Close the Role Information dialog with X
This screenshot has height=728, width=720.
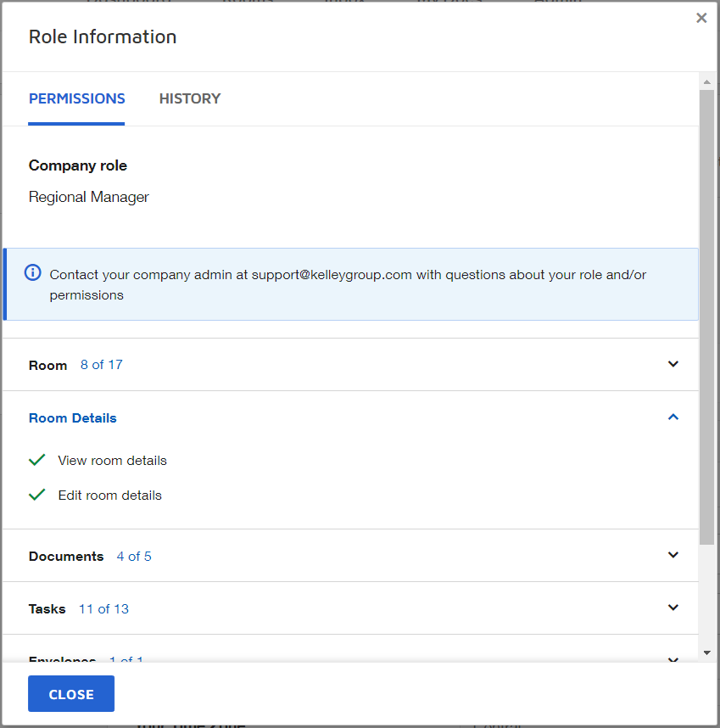pos(701,18)
